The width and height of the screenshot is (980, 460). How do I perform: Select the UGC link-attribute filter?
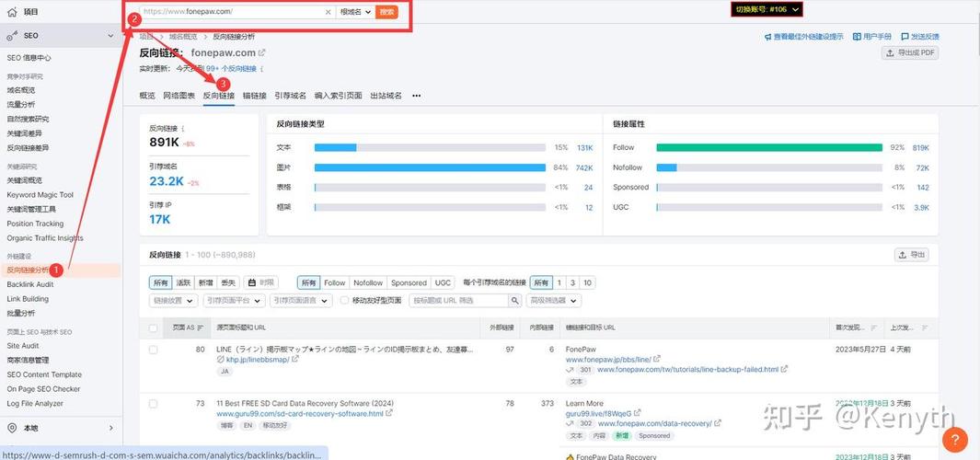click(x=443, y=282)
